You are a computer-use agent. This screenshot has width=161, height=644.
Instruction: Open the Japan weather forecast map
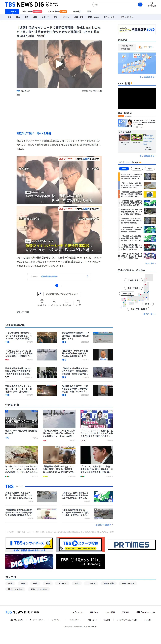click(137, 63)
